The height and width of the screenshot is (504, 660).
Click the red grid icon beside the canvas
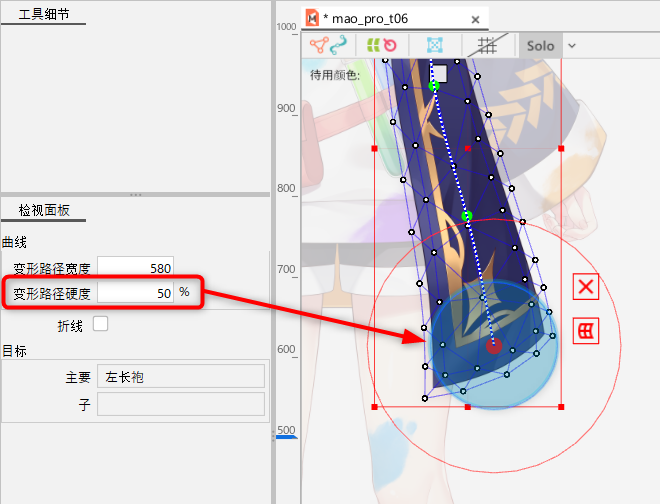pos(586,330)
